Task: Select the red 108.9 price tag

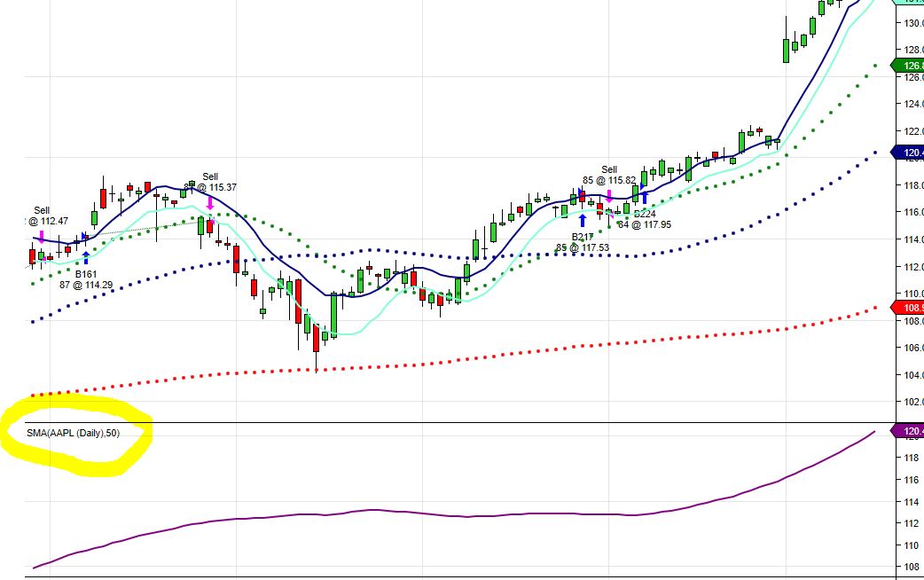Action: pos(912,307)
